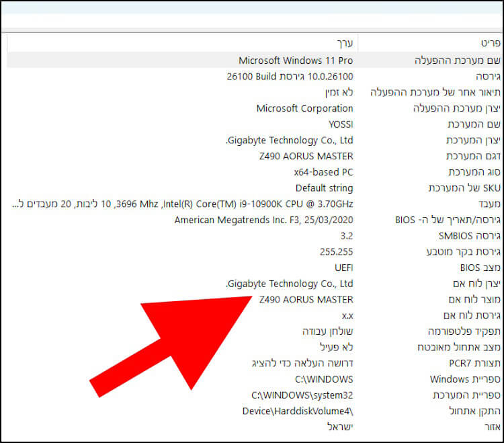
Task: Select the 'גירסת לוח אם' label
Action: pyautogui.click(x=472, y=316)
